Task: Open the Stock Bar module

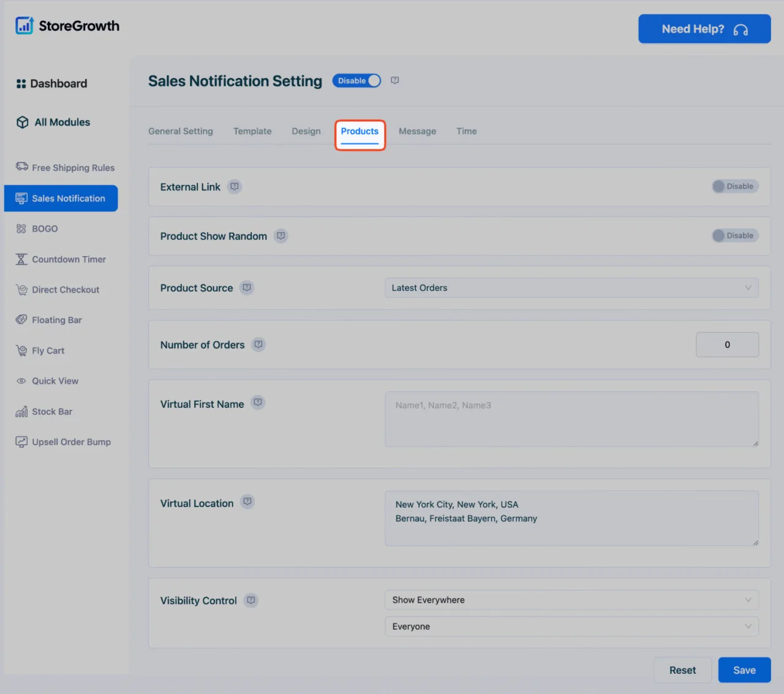Action: point(44,412)
